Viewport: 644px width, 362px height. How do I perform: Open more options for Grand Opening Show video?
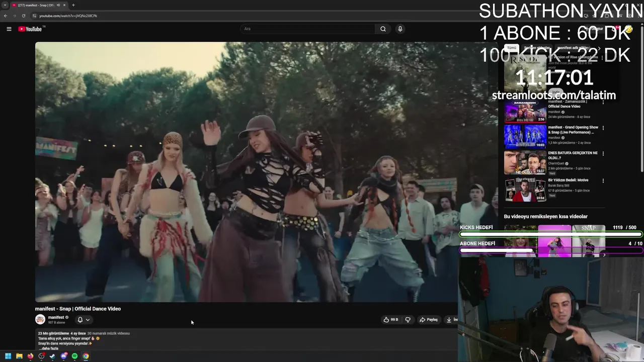pyautogui.click(x=603, y=128)
